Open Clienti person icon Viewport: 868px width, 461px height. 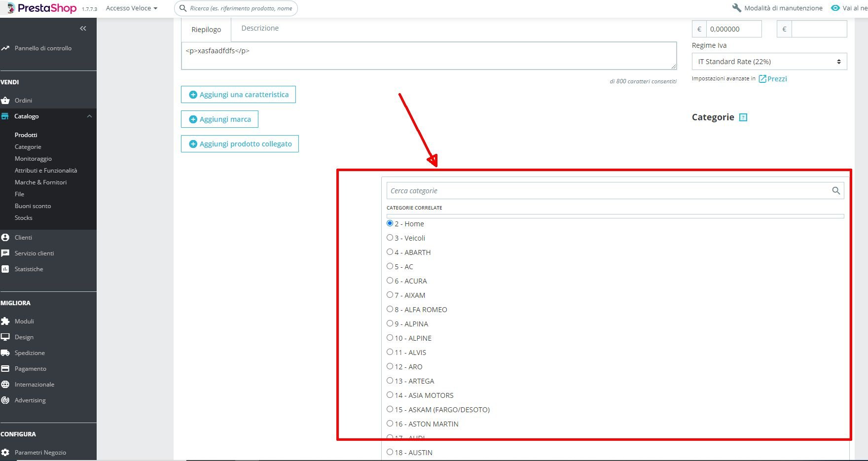click(5, 238)
